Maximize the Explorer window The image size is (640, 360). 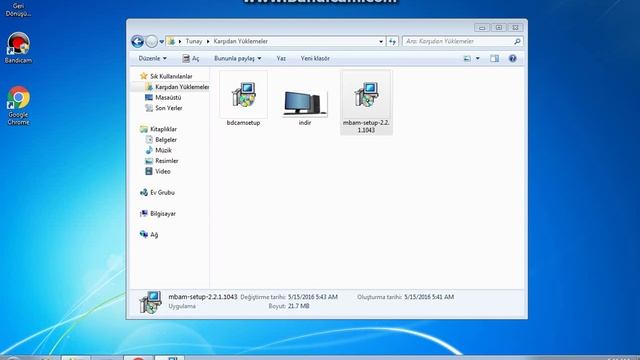click(x=499, y=27)
